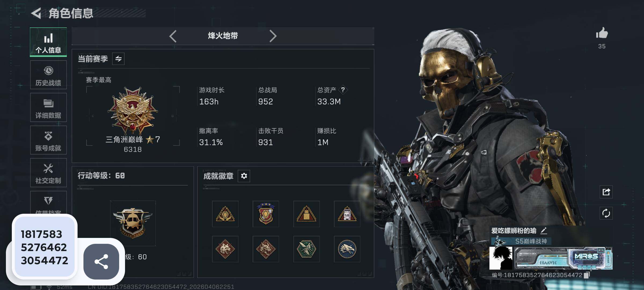644x290 pixels.
Task: Go back using the 角色信息 arrow
Action: (x=36, y=13)
